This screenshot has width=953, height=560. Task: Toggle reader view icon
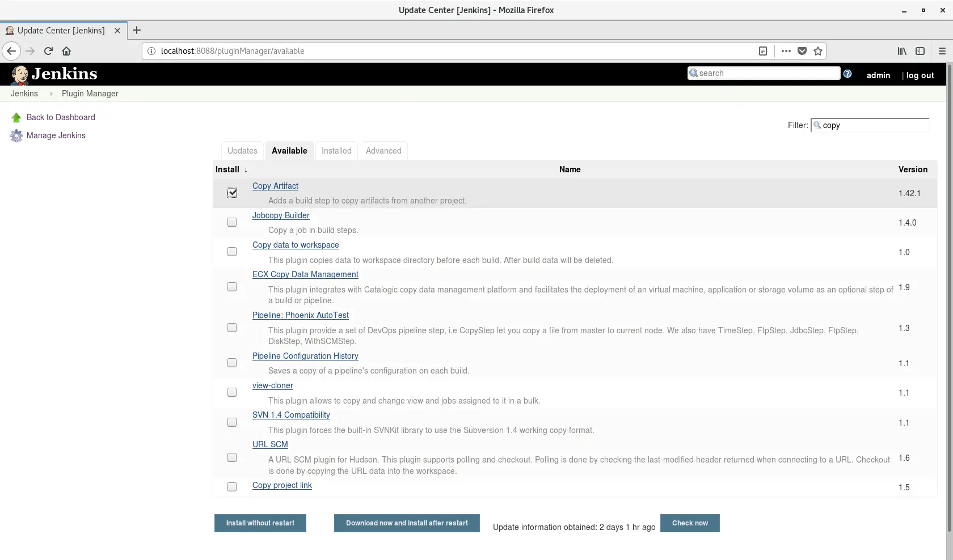click(x=763, y=51)
